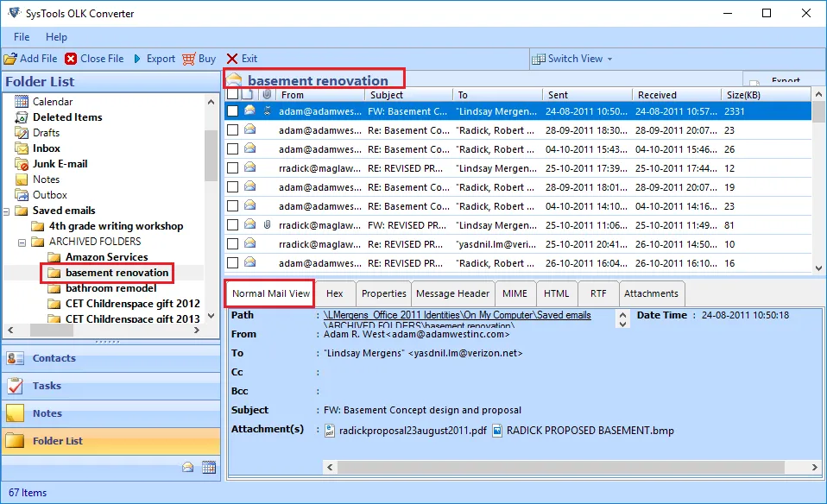Image resolution: width=827 pixels, height=504 pixels.
Task: Tick the select-all checkbox in header row
Action: click(x=232, y=94)
